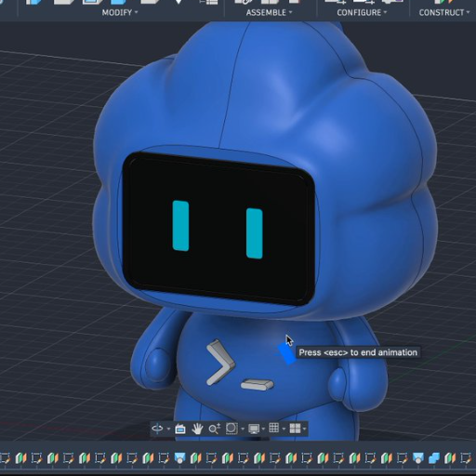
Task: Activate the Pan hand tool
Action: tap(197, 429)
